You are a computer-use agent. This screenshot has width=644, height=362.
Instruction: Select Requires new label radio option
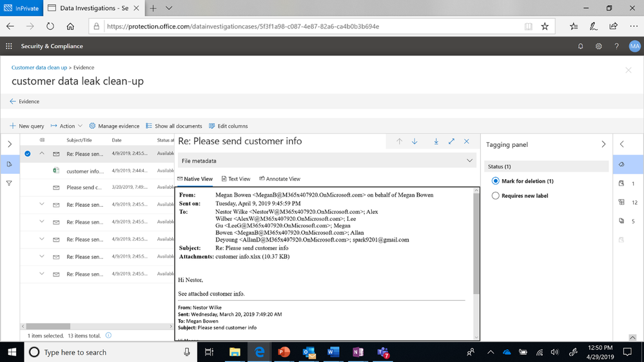pos(495,196)
